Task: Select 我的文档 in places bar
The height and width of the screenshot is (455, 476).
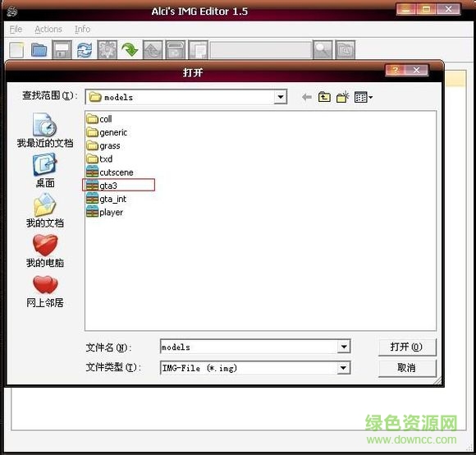Action: point(45,210)
